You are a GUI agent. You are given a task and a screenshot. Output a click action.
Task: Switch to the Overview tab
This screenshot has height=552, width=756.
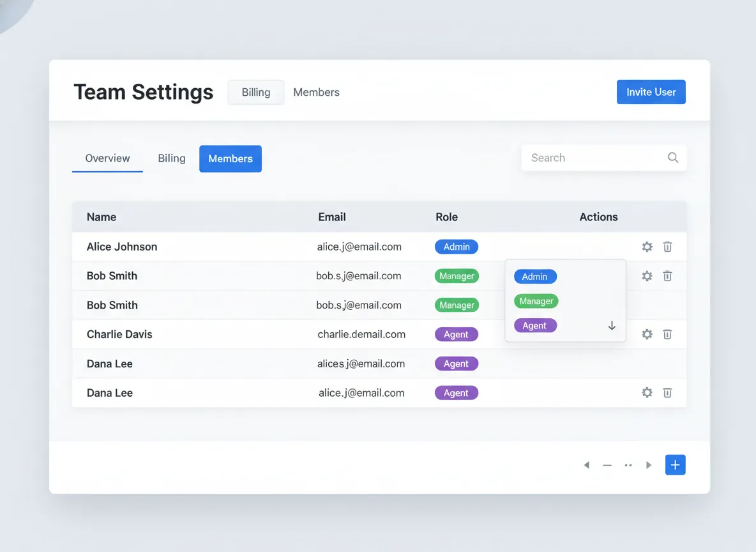[107, 158]
